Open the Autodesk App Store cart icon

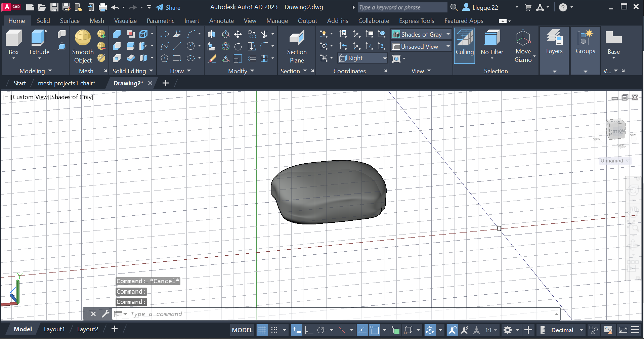click(528, 7)
